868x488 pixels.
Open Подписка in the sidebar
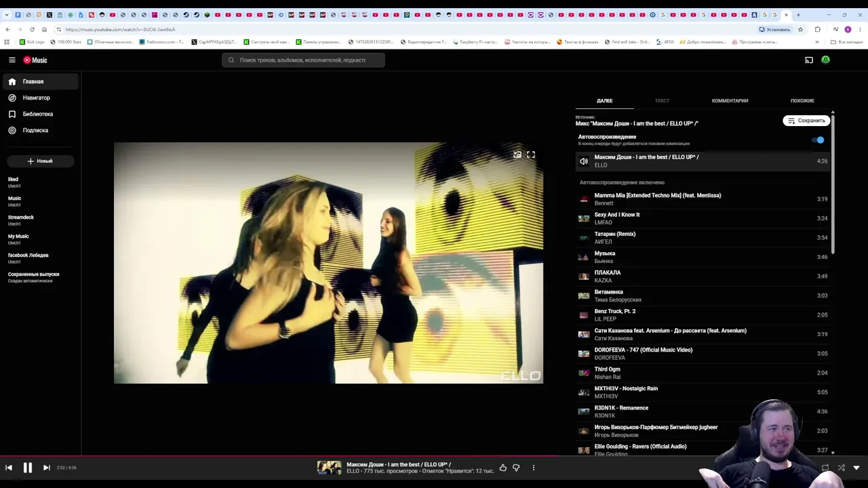click(x=39, y=130)
